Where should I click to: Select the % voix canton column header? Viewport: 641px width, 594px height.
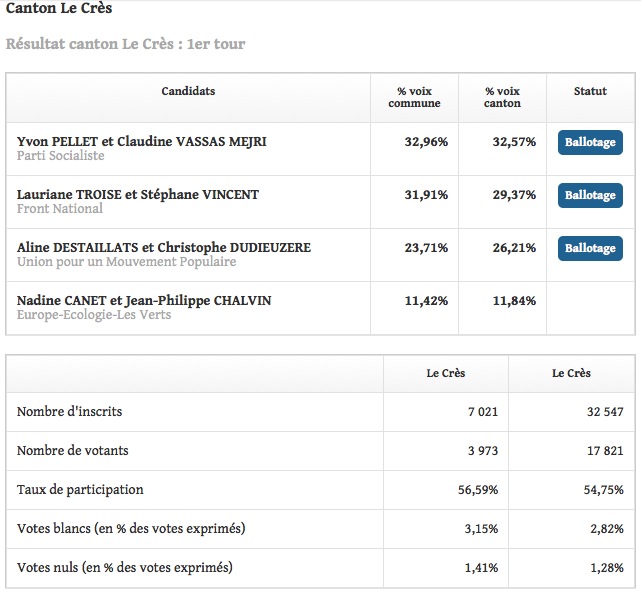pyautogui.click(x=502, y=97)
